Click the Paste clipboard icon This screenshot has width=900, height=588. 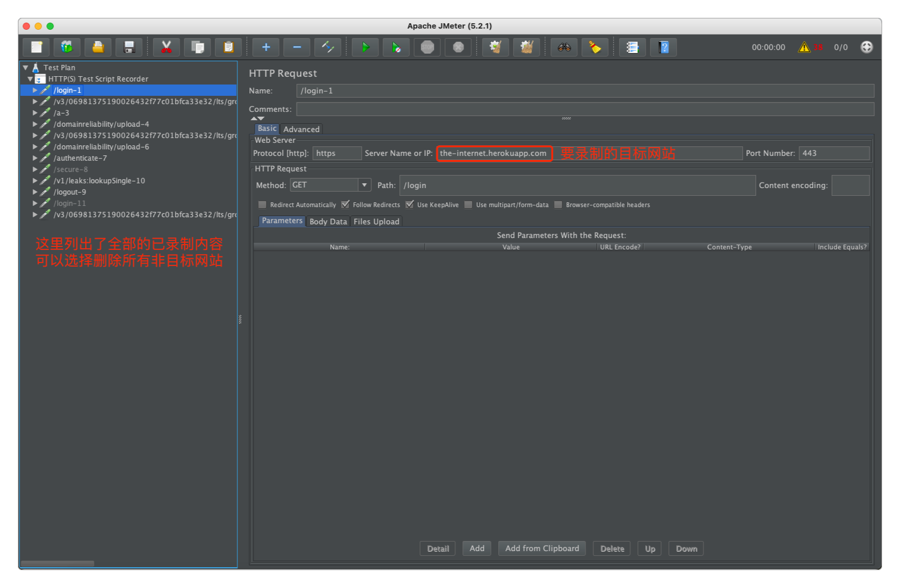pos(229,47)
